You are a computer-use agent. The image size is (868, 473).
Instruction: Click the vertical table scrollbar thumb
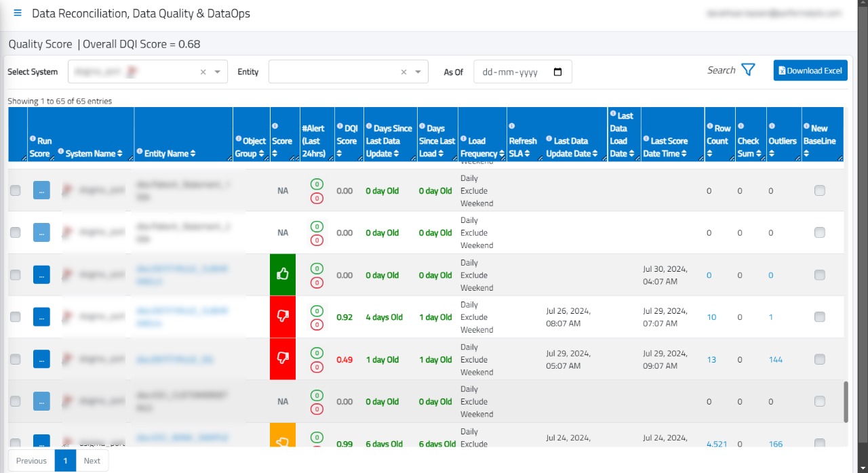(846, 401)
